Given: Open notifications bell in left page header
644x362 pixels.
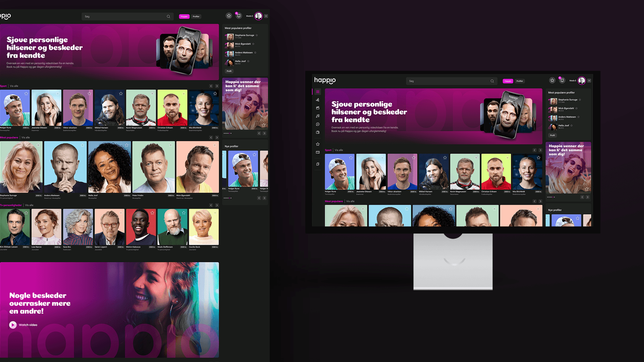Looking at the screenshot, I should pos(239,16).
